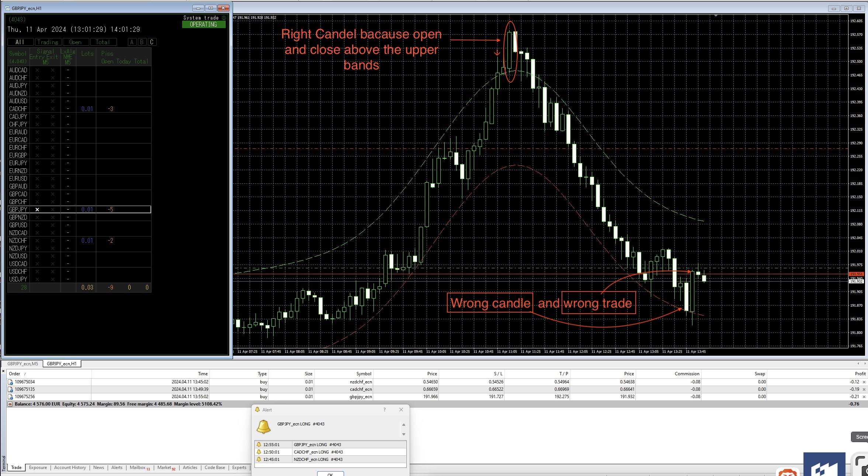The image size is (868, 476).
Task: Close the Terminal panel with x
Action: coord(3,371)
